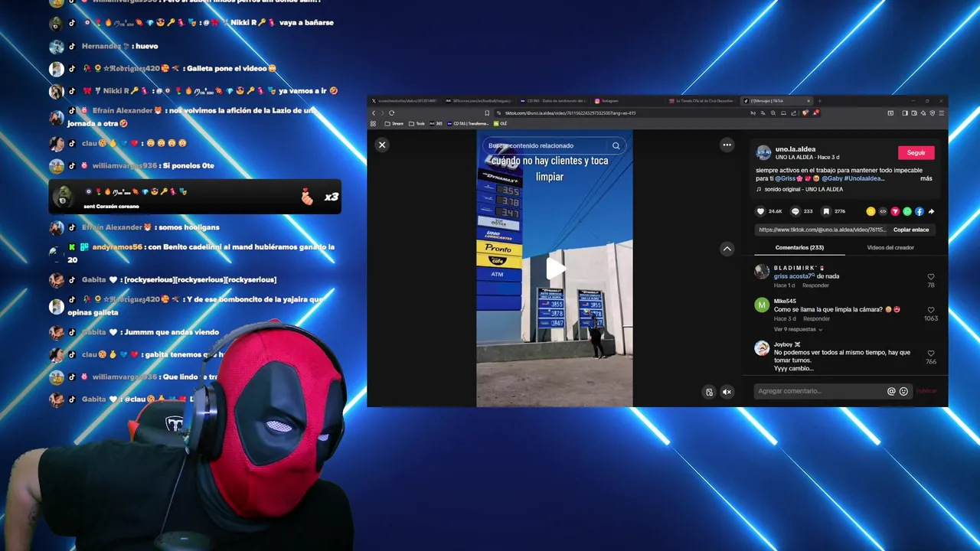Click the Copiar enlace button
The width and height of the screenshot is (980, 551).
(911, 230)
